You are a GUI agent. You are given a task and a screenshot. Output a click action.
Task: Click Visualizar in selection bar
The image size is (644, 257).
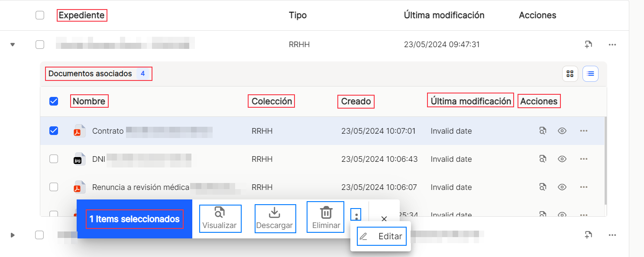point(220,218)
